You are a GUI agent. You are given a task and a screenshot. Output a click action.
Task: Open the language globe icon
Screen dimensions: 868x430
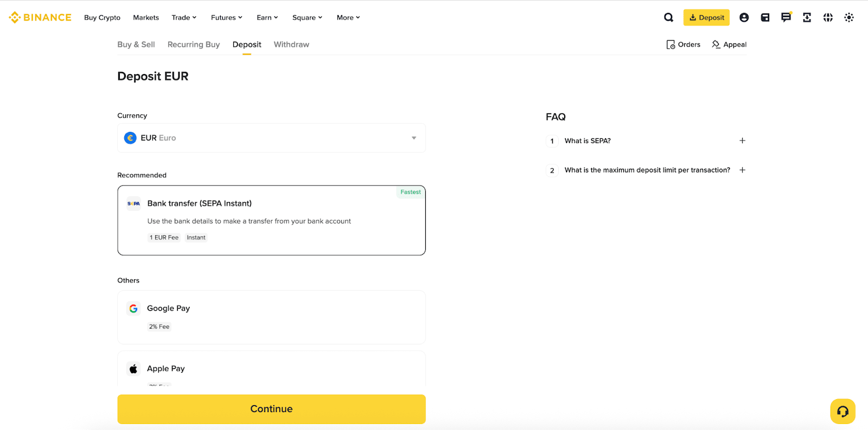[x=828, y=17]
